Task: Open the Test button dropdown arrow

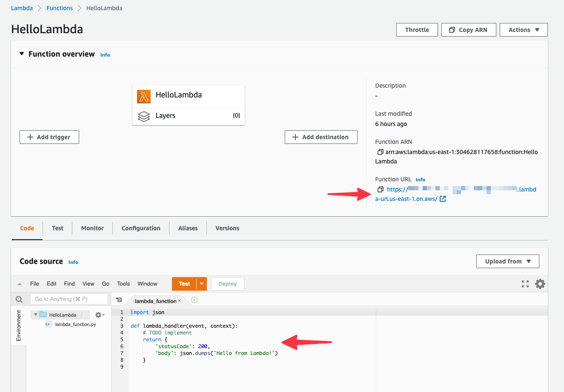Action: click(202, 284)
